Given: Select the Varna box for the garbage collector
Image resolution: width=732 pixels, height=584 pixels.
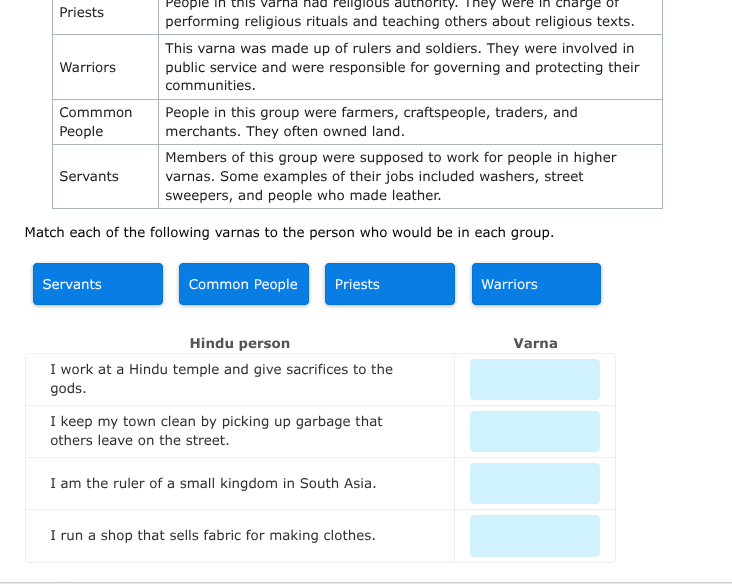Looking at the screenshot, I should tap(535, 432).
